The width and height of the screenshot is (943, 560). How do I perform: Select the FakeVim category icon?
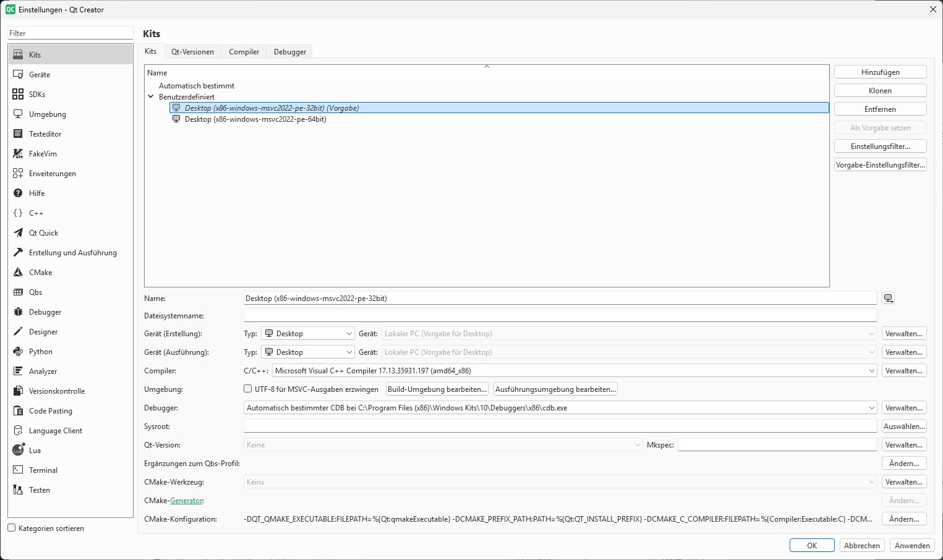pyautogui.click(x=18, y=153)
